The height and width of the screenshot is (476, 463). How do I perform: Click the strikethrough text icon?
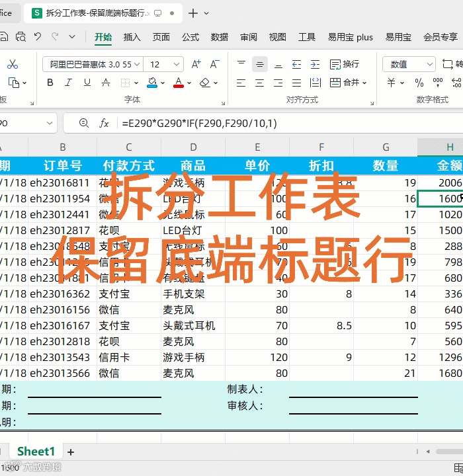pyautogui.click(x=106, y=83)
